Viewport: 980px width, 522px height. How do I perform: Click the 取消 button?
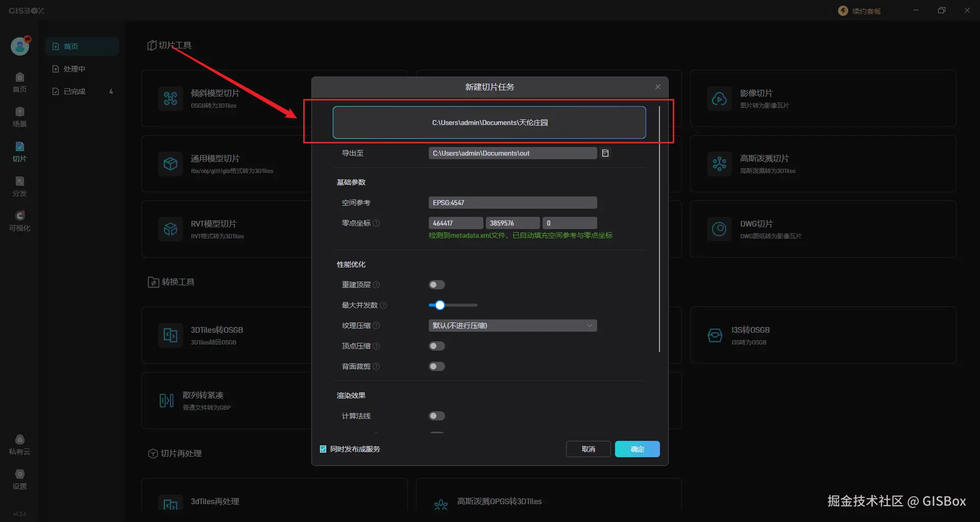tap(589, 449)
